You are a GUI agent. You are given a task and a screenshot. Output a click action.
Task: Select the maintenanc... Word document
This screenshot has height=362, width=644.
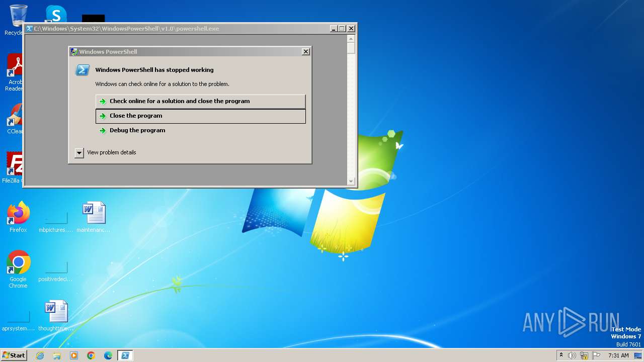[94, 217]
